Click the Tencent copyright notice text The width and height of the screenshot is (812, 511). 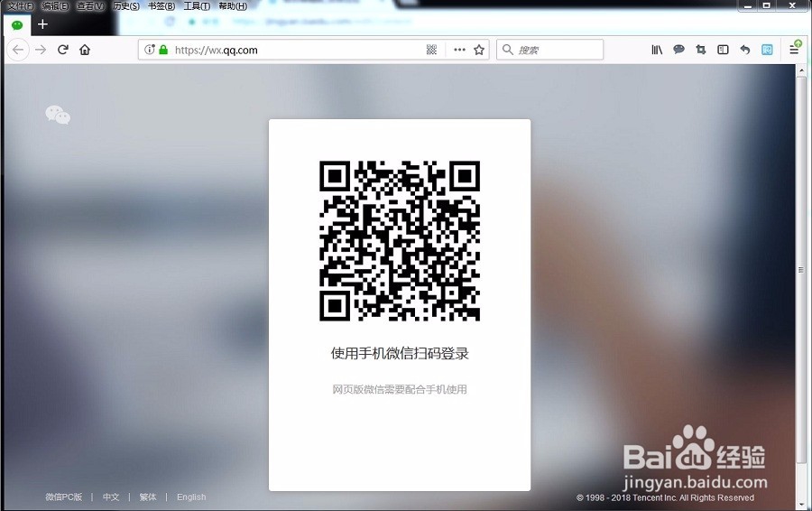click(x=665, y=497)
